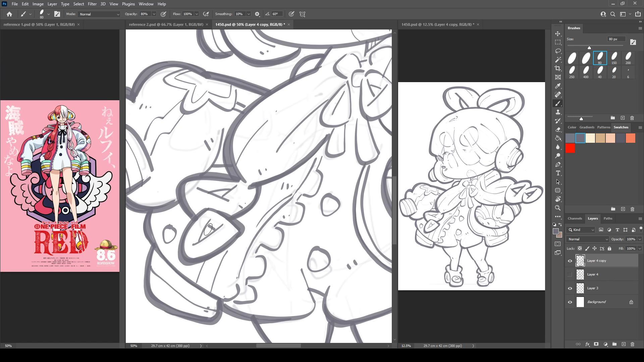Viewport: 644px width, 362px height.
Task: Toggle lock transparent pixels
Action: pyautogui.click(x=580, y=248)
